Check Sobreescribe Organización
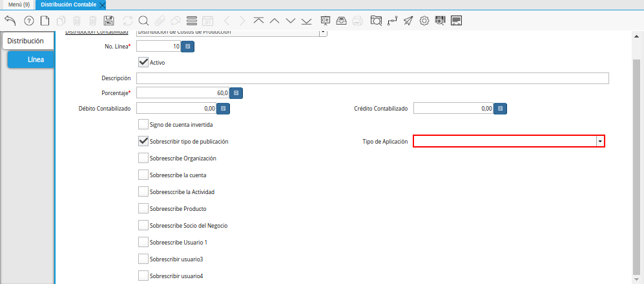The width and height of the screenshot is (644, 284). pyautogui.click(x=143, y=158)
